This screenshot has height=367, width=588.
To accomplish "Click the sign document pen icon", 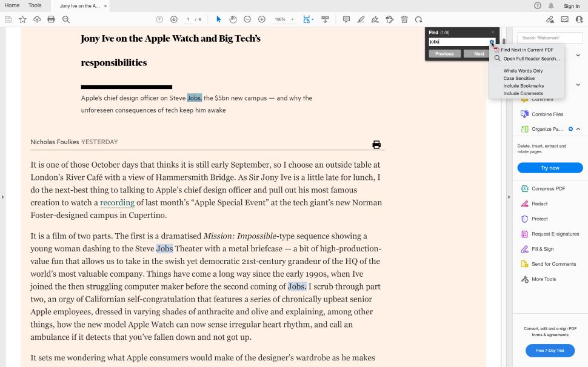I will click(x=375, y=19).
